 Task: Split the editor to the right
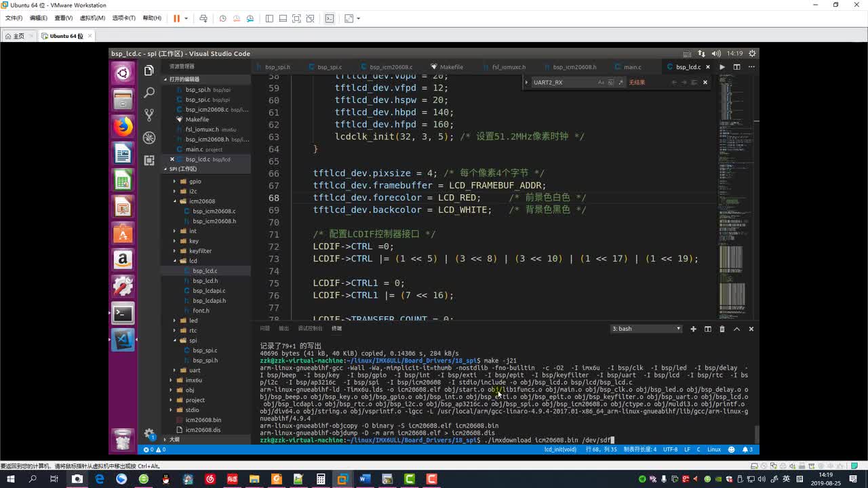pyautogui.click(x=736, y=67)
